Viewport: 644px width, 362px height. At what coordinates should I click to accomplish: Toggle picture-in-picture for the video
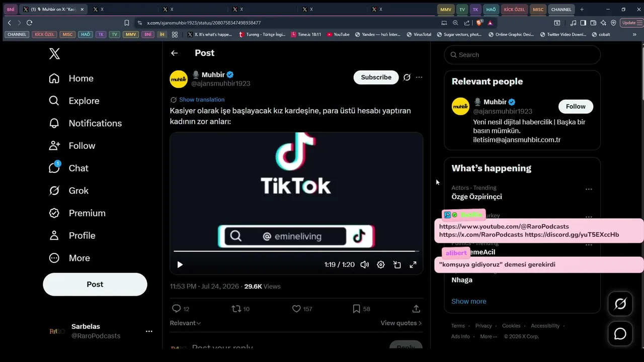[x=397, y=265]
